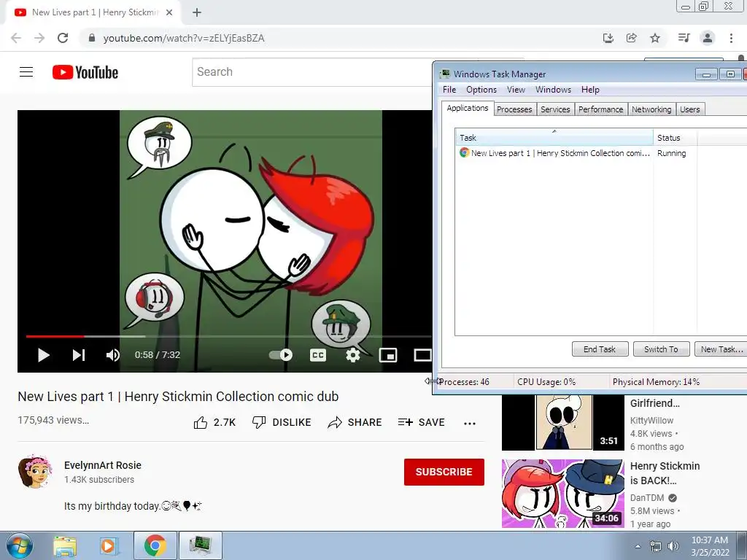Sort by the Task column header

[x=554, y=138]
